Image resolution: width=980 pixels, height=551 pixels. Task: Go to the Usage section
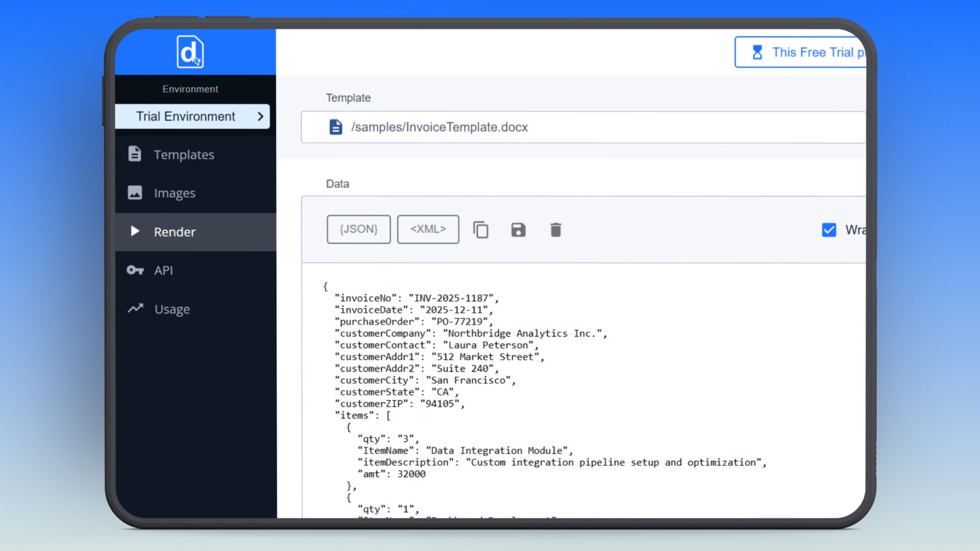point(172,309)
